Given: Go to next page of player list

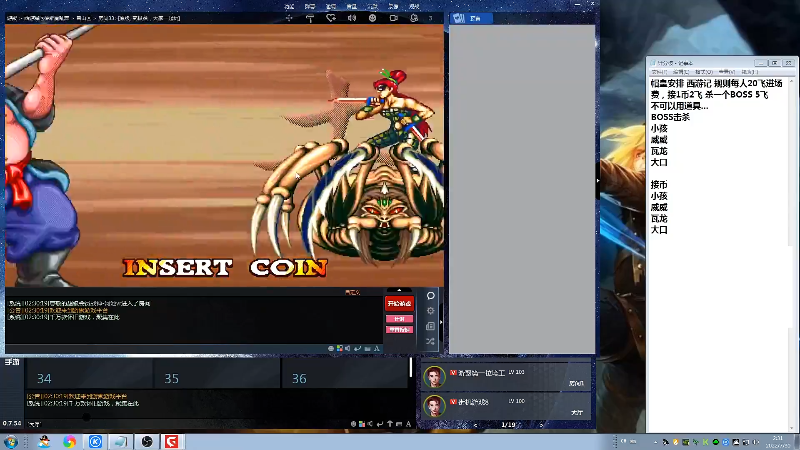Looking at the screenshot, I should pyautogui.click(x=541, y=424).
